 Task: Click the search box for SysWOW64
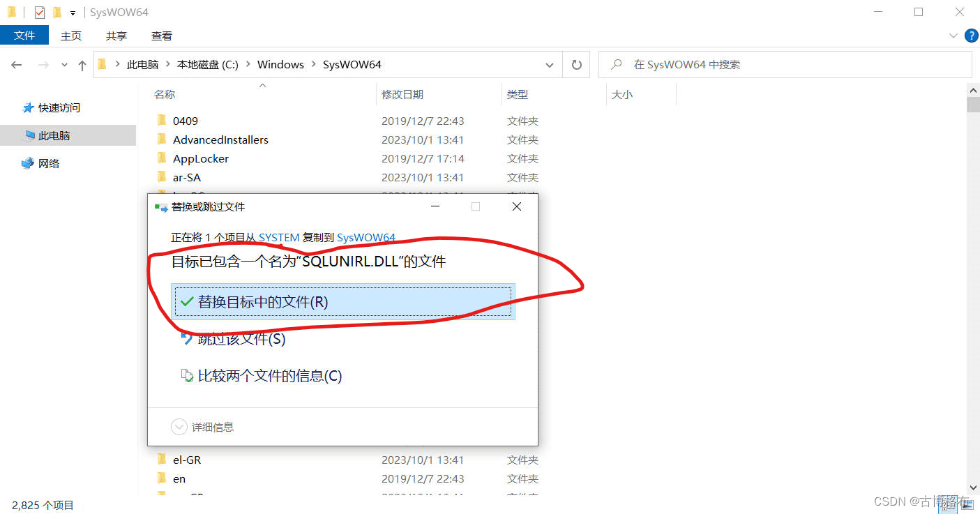(x=785, y=65)
